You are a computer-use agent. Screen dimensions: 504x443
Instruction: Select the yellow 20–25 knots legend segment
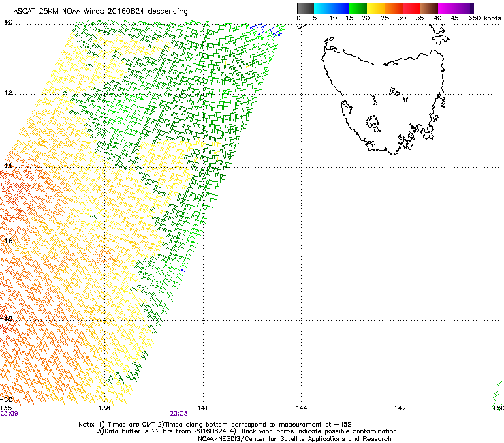[x=376, y=8]
